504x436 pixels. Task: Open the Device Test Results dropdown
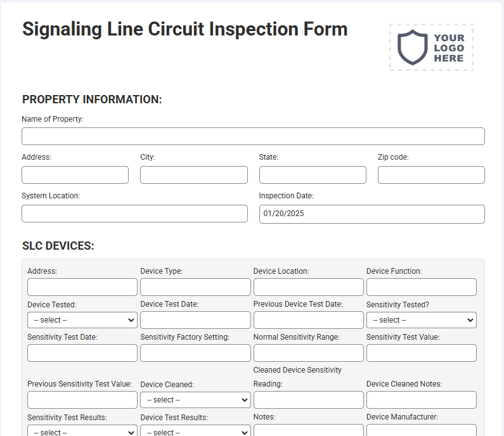(195, 430)
